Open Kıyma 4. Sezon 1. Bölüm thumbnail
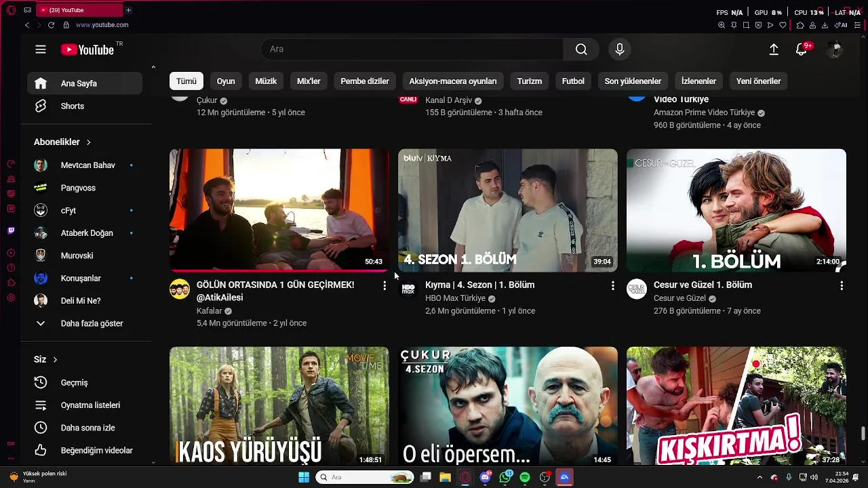Screen dimensions: 868x488 [x=507, y=210]
